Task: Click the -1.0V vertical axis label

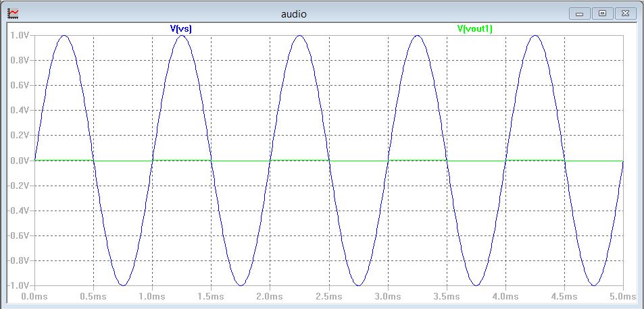Action: tap(19, 285)
